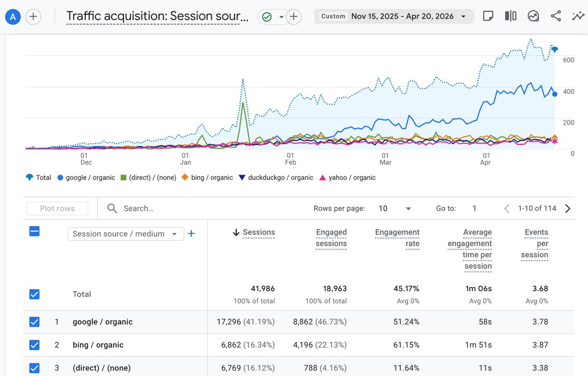Select the 'google / organic' row label

pyautogui.click(x=103, y=322)
